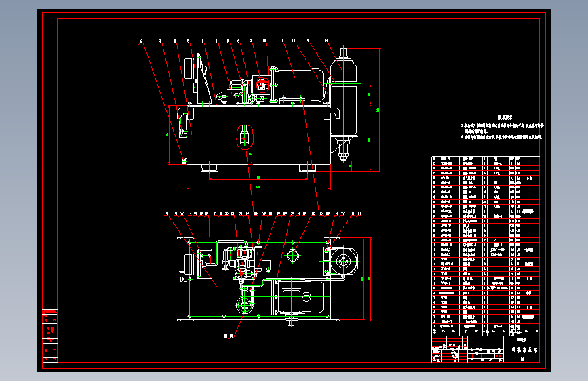Click the foot spacing dimension under the tank

(x=258, y=178)
